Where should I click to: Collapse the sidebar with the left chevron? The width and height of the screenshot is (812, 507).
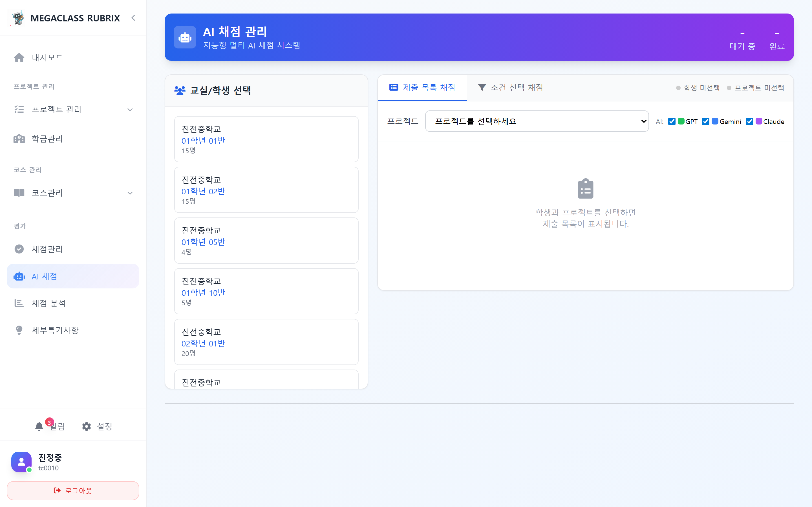133,18
